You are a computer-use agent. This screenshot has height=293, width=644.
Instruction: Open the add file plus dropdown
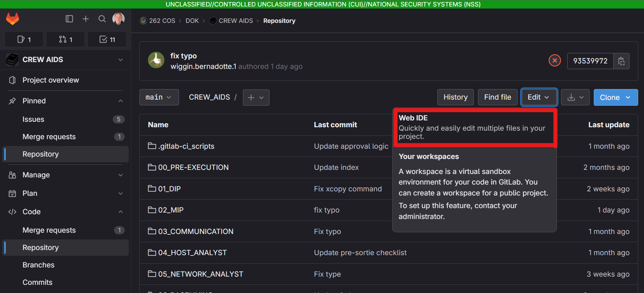[x=256, y=98]
